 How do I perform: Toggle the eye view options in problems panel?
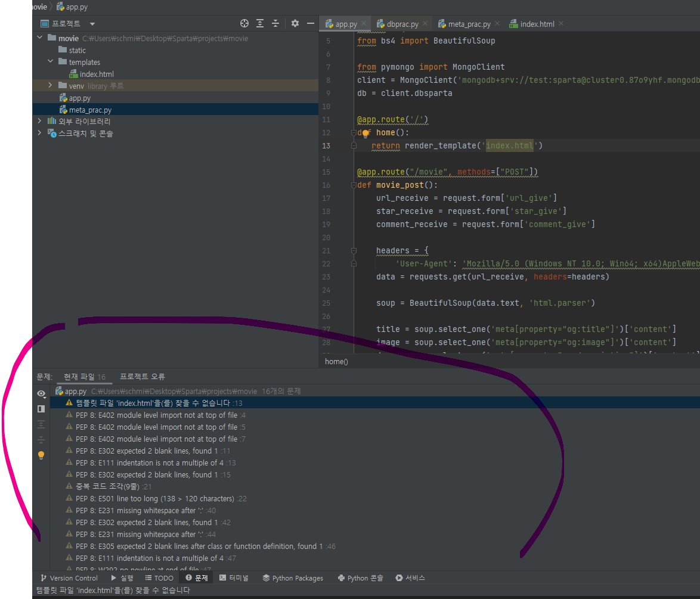coord(41,393)
